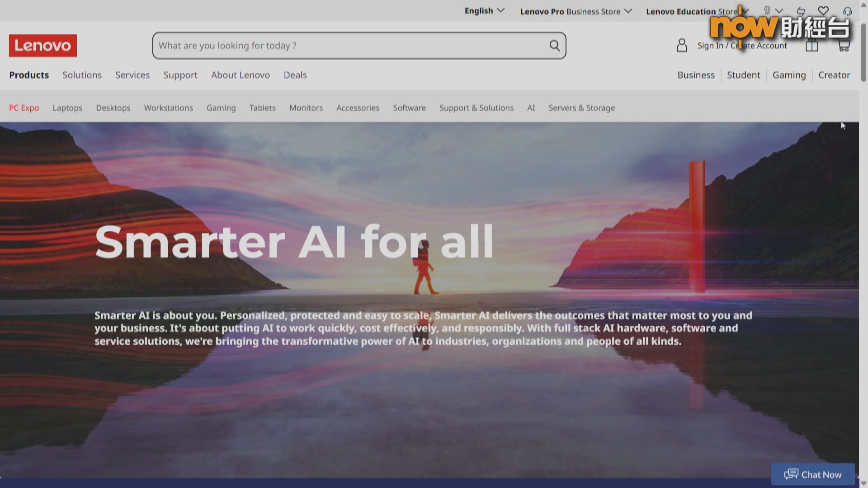Click the page vertical scrollbar thumb
Screen dimensions: 868x488
tap(863, 52)
